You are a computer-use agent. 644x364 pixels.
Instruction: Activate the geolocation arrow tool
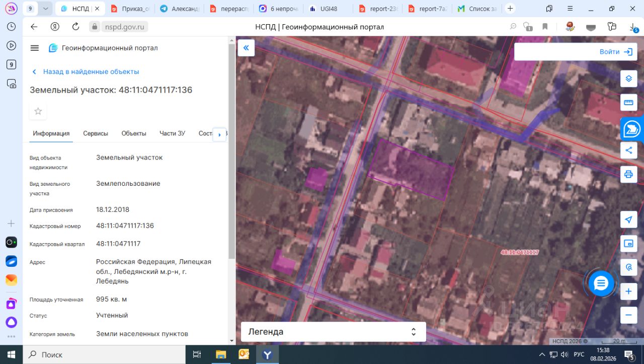click(x=628, y=220)
